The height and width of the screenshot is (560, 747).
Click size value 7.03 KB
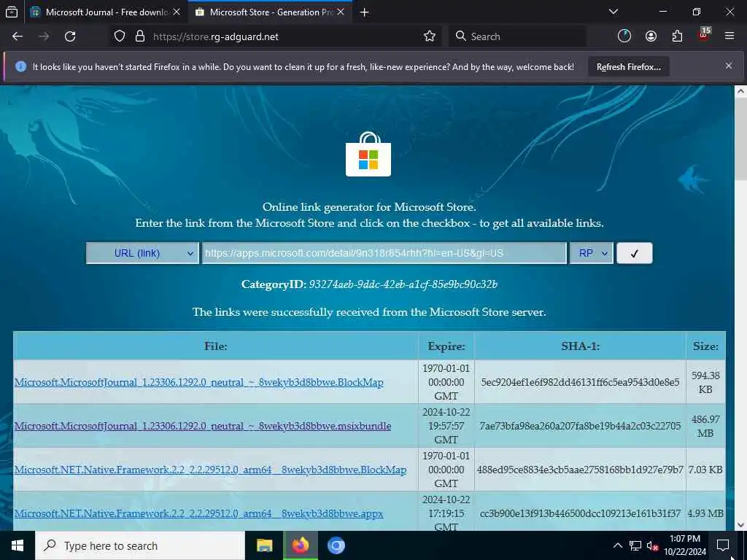click(705, 470)
